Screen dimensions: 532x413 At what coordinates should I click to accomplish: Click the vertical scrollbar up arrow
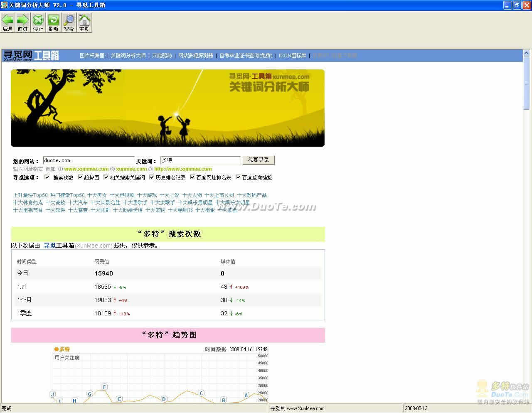(527, 54)
